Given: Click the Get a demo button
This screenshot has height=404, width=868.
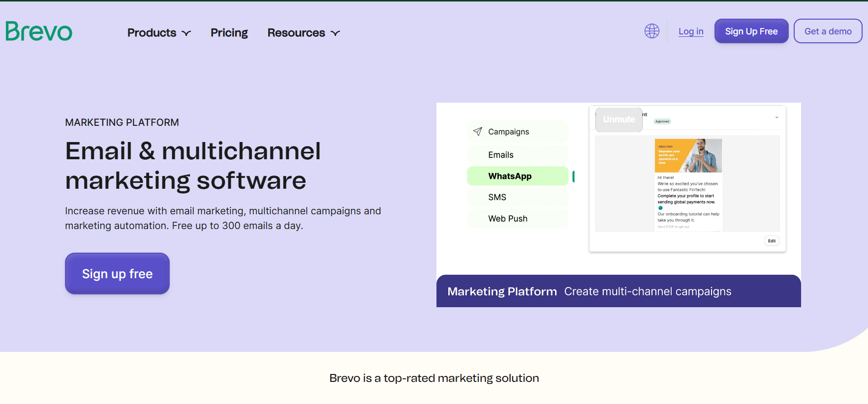Looking at the screenshot, I should [828, 31].
